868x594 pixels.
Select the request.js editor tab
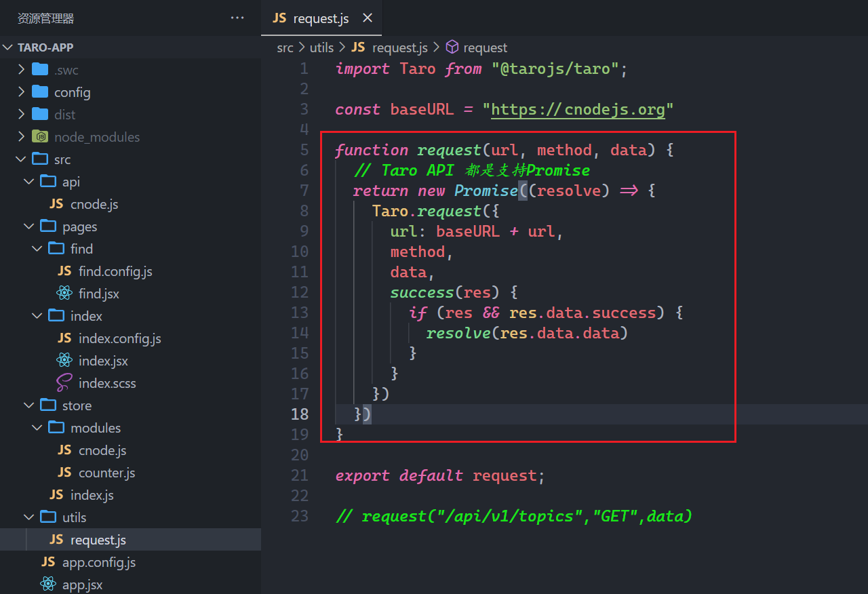point(321,18)
